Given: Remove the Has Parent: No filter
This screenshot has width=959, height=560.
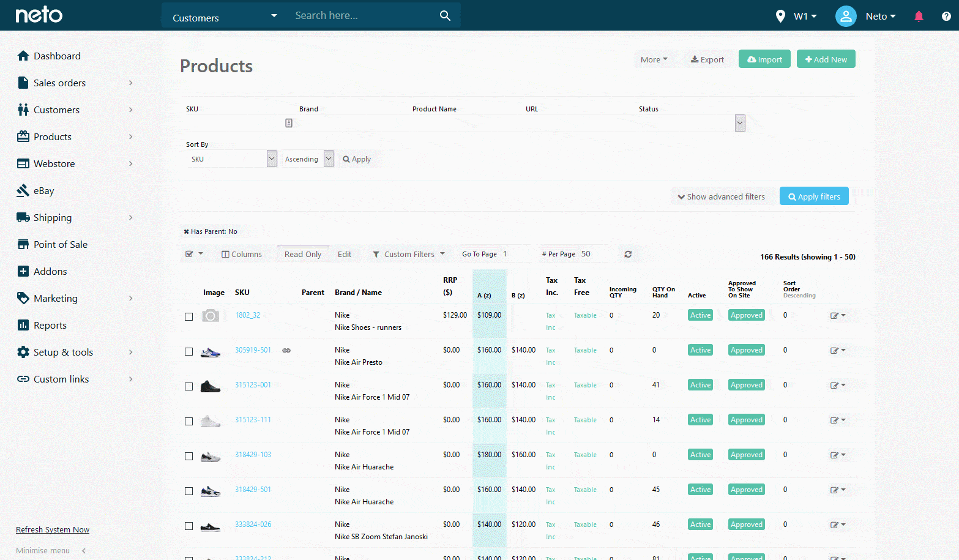Looking at the screenshot, I should (x=186, y=231).
